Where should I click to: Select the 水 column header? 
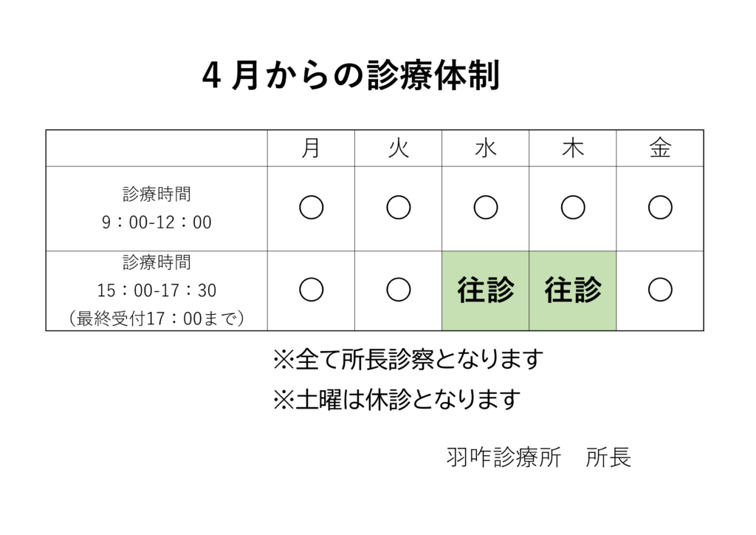(486, 149)
